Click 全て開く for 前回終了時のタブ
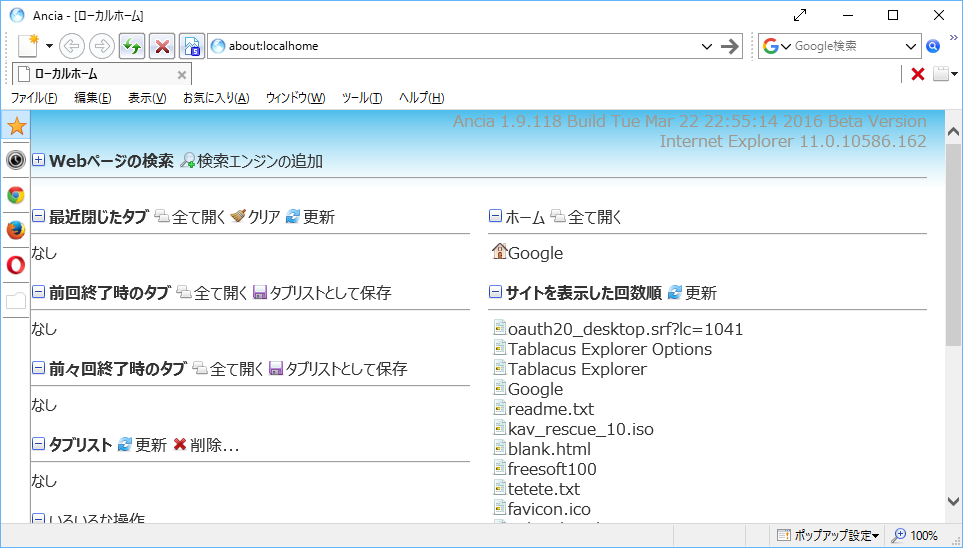The image size is (963, 548). pos(220,293)
